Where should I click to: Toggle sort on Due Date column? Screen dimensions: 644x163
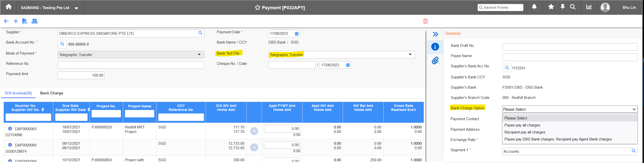tap(89, 110)
